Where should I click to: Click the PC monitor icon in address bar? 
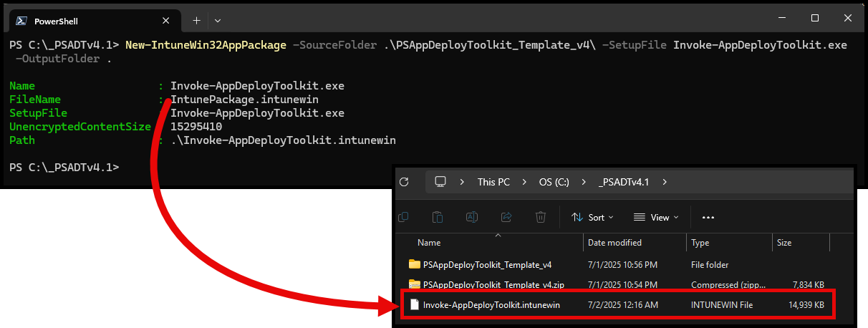point(440,182)
